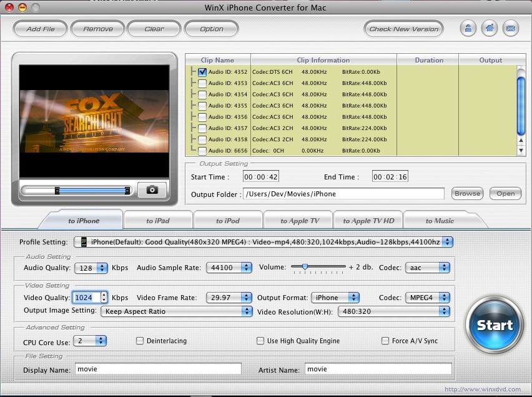The image size is (532, 397).
Task: Click the Add File button
Action: click(41, 29)
